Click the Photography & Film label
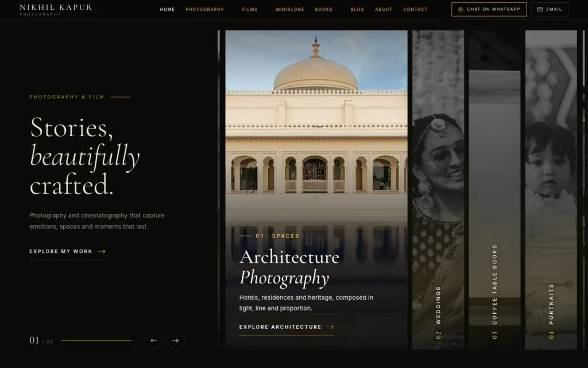 point(67,97)
